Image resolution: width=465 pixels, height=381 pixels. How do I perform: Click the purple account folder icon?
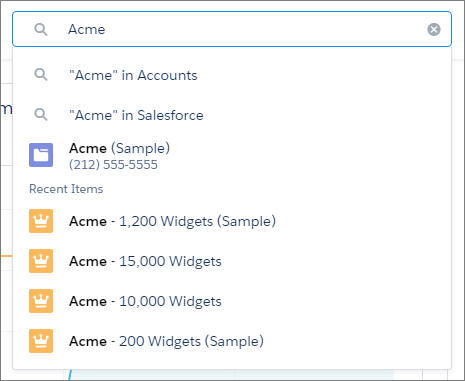[41, 155]
